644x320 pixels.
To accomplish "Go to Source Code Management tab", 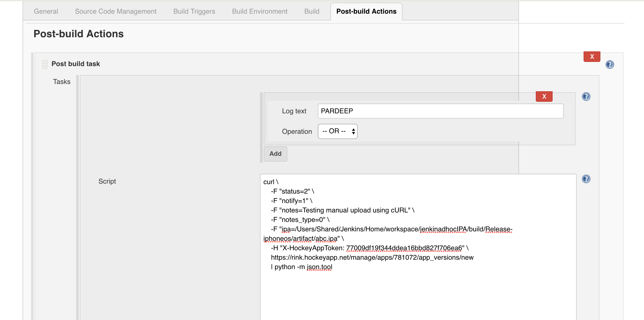I will [116, 11].
